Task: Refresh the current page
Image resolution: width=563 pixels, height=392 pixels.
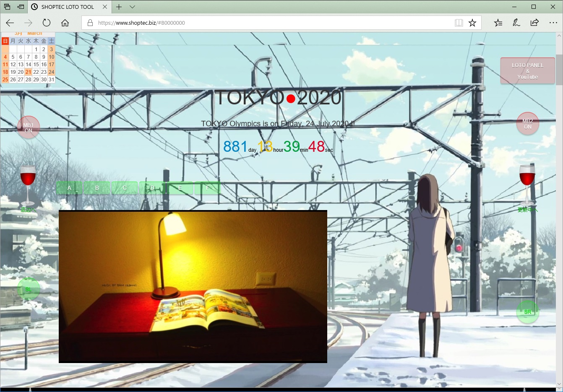Action: tap(47, 23)
